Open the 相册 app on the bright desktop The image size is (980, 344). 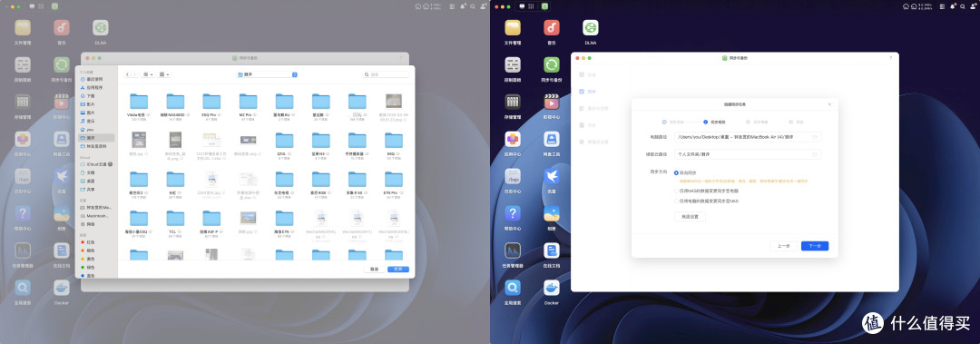(x=552, y=213)
